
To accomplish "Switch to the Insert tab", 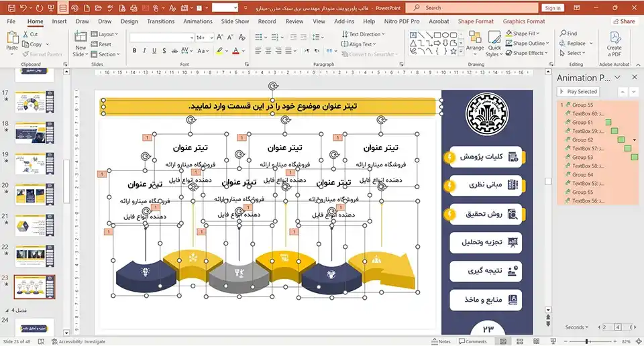I will [59, 21].
